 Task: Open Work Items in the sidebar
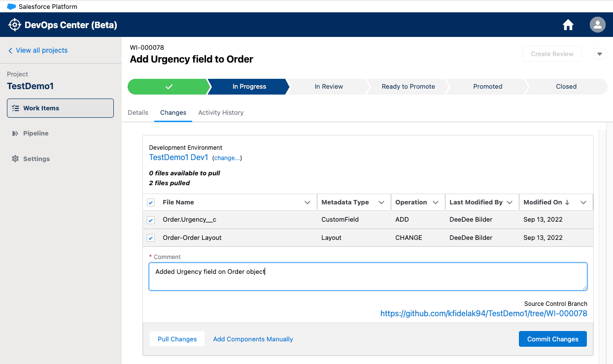[60, 108]
